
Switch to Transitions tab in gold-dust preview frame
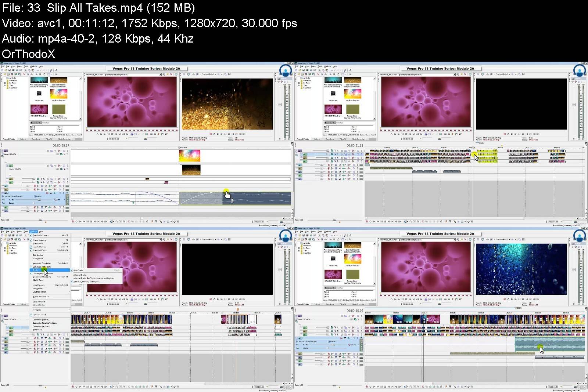tap(36, 139)
